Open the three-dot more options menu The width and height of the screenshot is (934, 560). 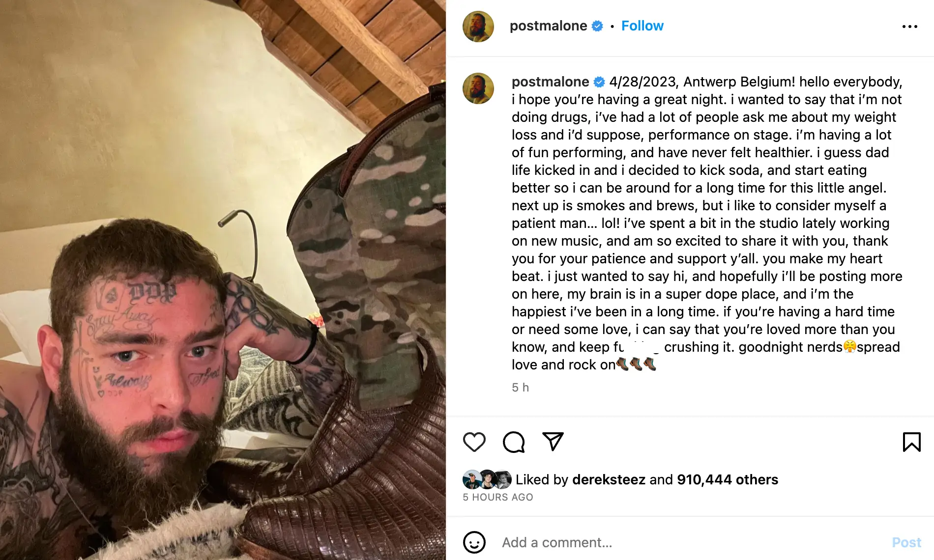909,27
